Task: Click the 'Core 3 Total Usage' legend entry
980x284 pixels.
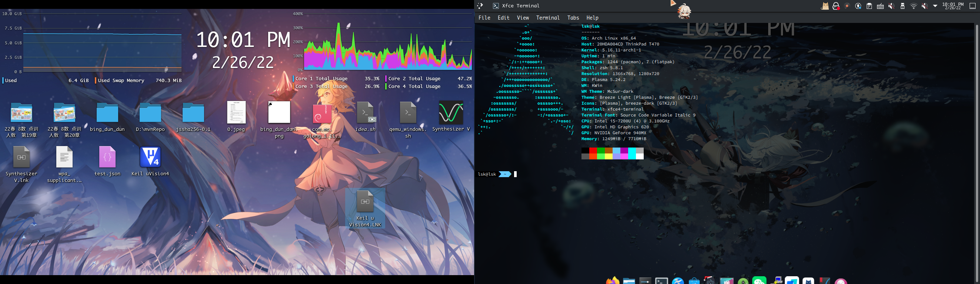Action: pyautogui.click(x=321, y=87)
